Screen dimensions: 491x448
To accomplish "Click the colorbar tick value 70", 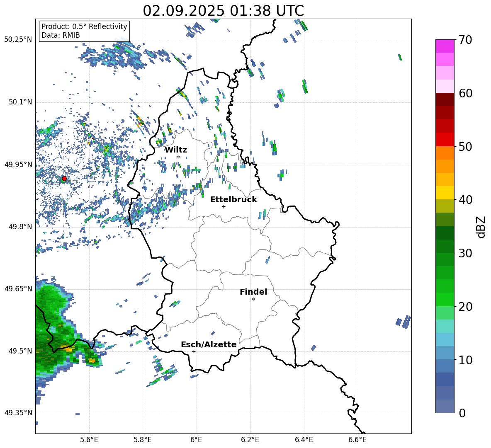I will click(465, 40).
